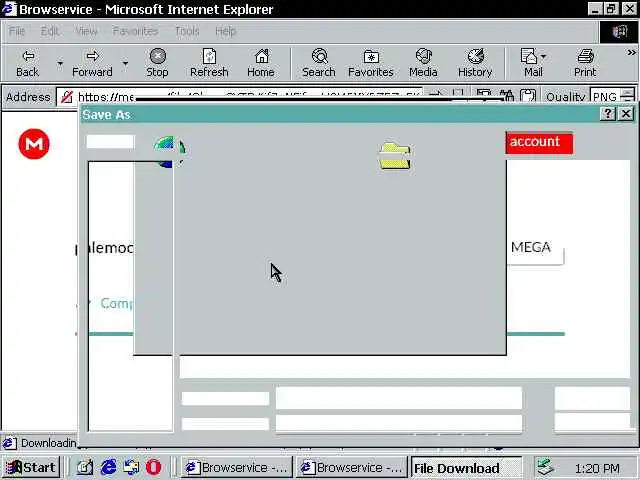Open the File menu
The height and width of the screenshot is (480, 640).
click(x=17, y=31)
